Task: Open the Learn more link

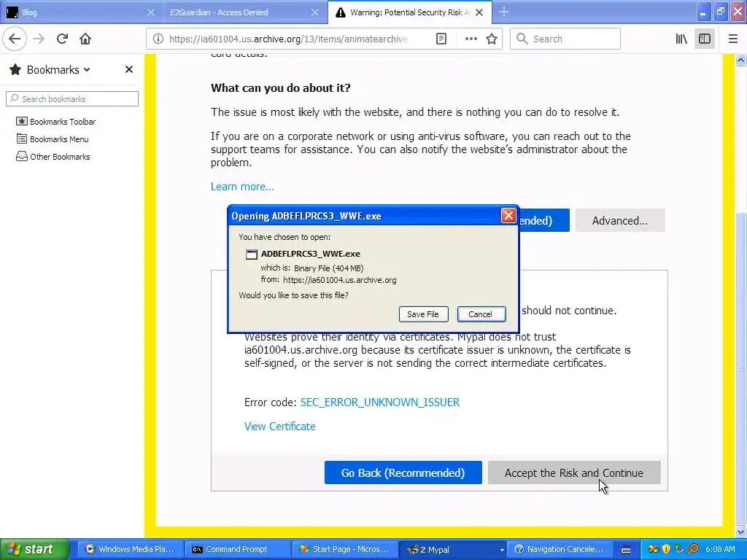Action: [242, 187]
